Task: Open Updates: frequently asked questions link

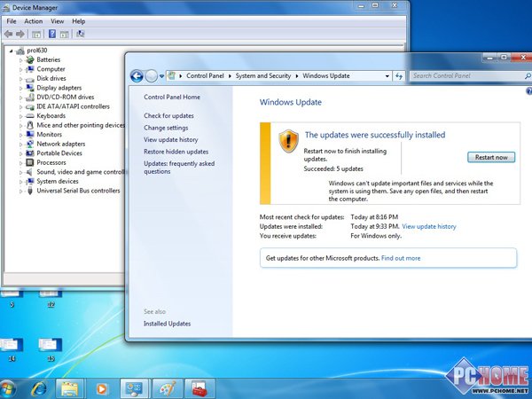Action: point(179,168)
